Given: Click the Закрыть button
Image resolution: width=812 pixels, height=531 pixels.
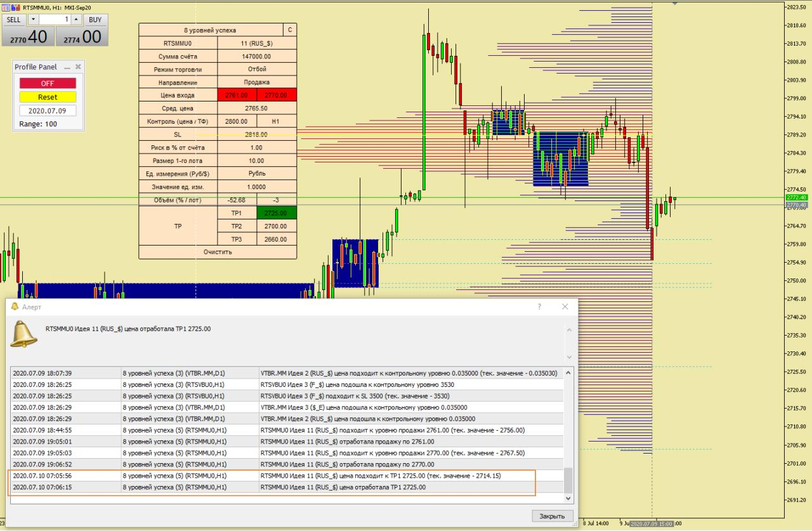Looking at the screenshot, I should coord(553,516).
